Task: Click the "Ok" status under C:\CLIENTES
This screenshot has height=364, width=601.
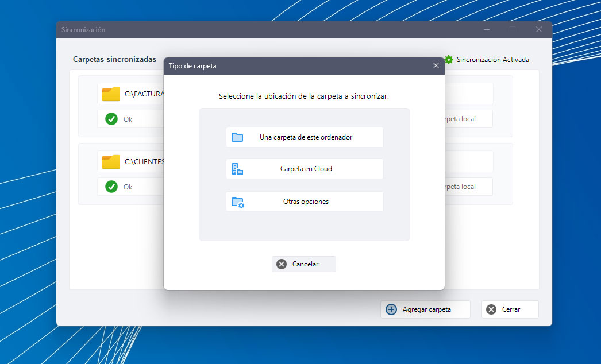Action: (128, 187)
